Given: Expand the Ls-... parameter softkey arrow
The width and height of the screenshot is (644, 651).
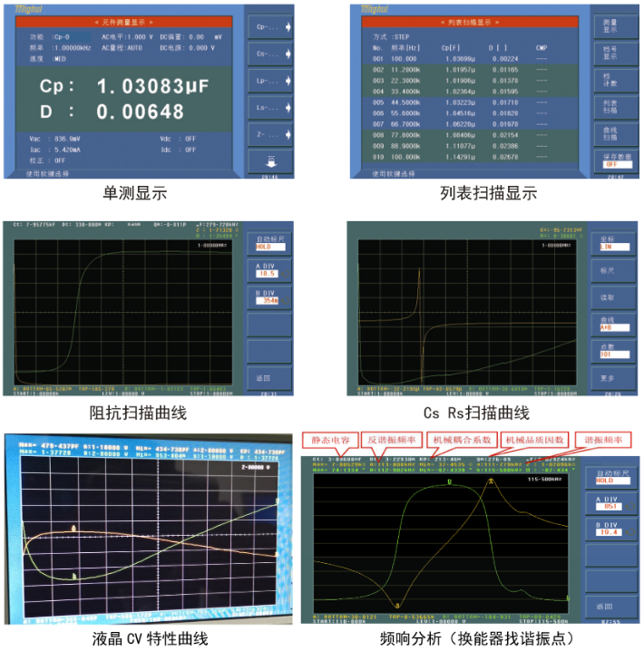Looking at the screenshot, I should [288, 108].
